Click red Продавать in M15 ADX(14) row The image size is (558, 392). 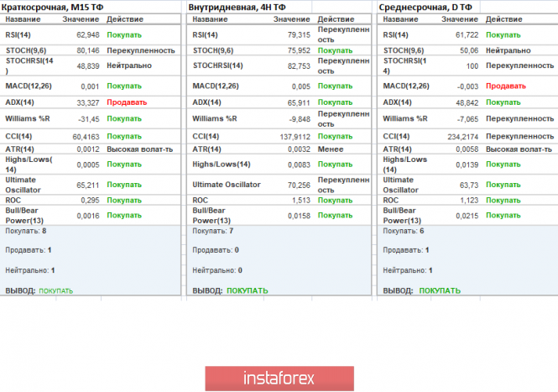[x=124, y=102]
